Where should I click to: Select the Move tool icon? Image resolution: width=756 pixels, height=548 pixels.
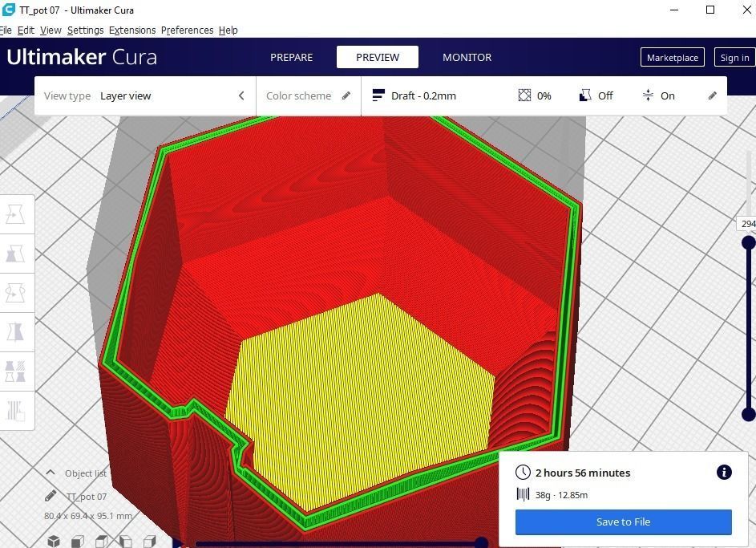tap(15, 213)
